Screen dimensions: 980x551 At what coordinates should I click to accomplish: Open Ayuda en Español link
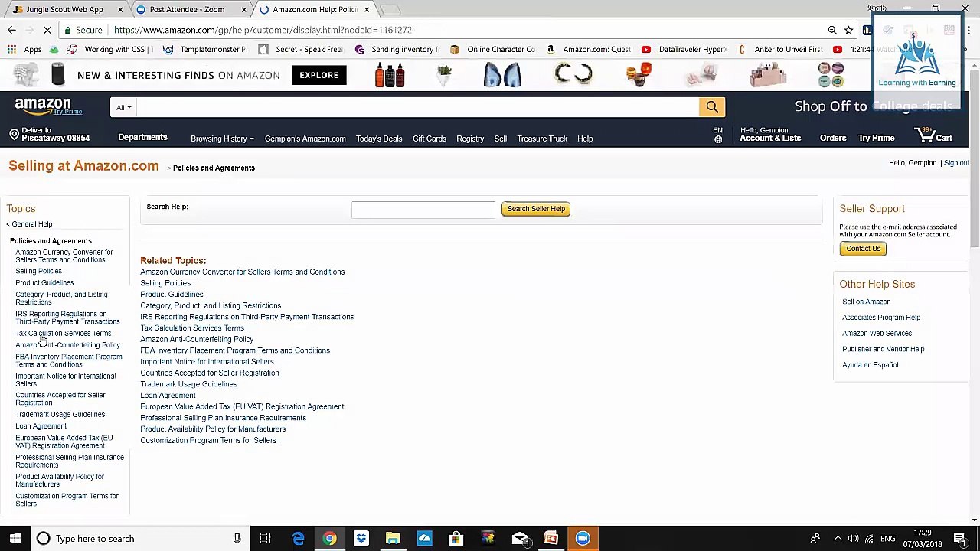[871, 364]
